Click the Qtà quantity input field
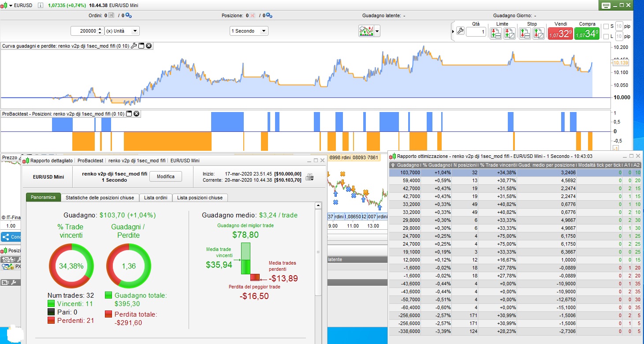This screenshot has height=344, width=644. (476, 32)
